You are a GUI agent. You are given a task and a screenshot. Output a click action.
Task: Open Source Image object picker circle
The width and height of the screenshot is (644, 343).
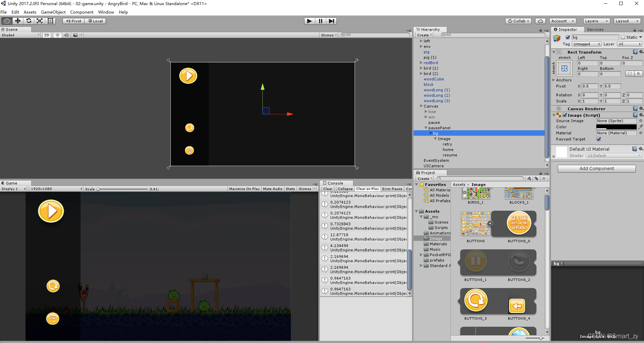click(x=641, y=121)
